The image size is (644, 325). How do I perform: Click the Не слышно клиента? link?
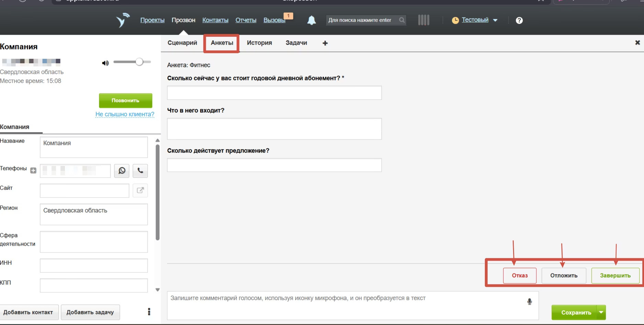coord(125,114)
